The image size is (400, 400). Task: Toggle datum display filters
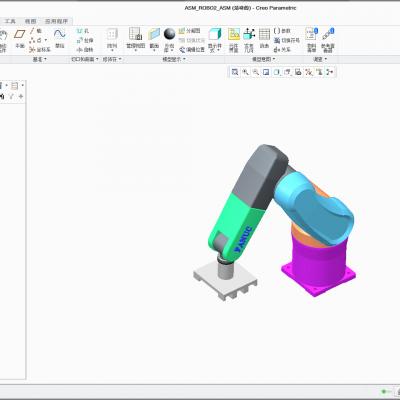[309, 72]
